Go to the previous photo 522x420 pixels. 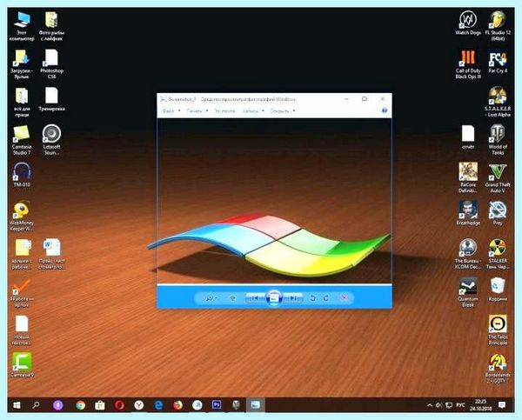coord(256,298)
